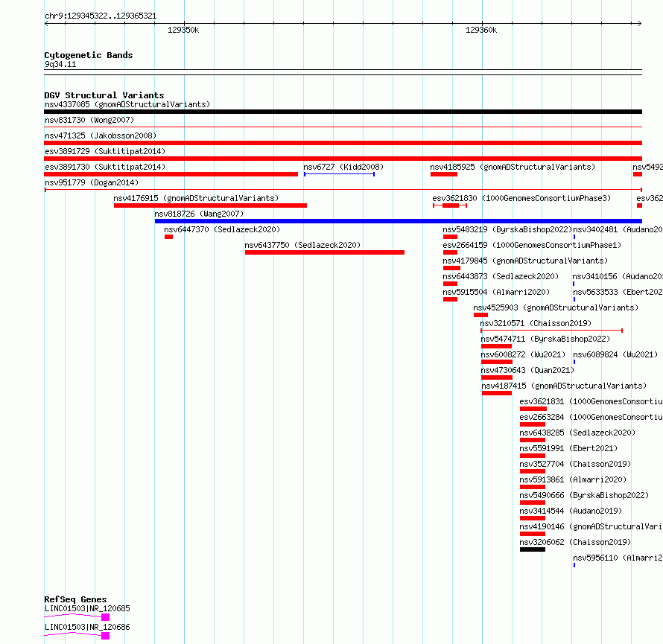Screen dimensions: 663x644
Task: Click the nsv6727 (Kidd2008) label
Action: [343, 167]
